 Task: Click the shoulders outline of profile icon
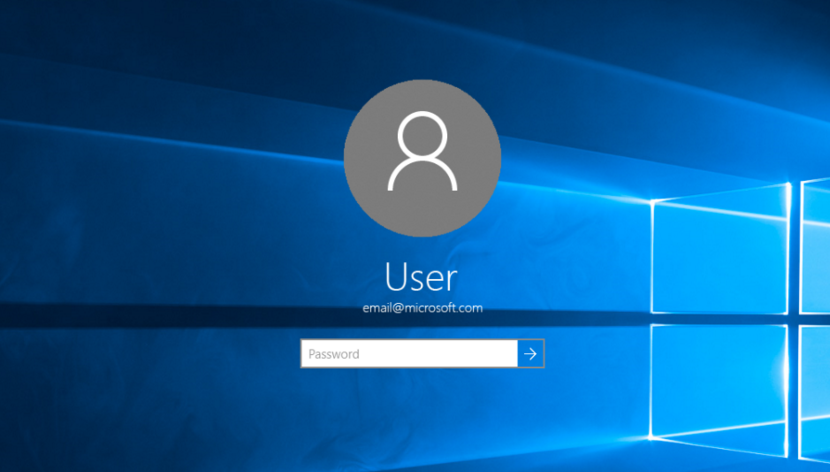coord(422,175)
